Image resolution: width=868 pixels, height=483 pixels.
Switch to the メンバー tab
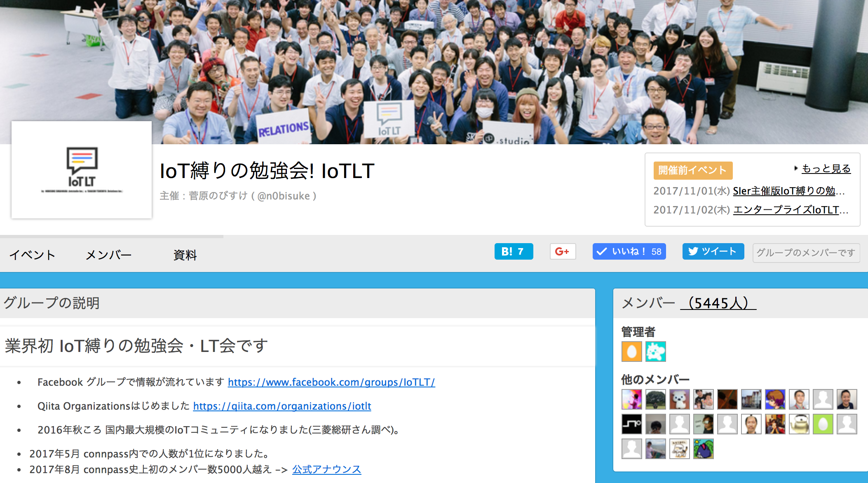point(108,255)
